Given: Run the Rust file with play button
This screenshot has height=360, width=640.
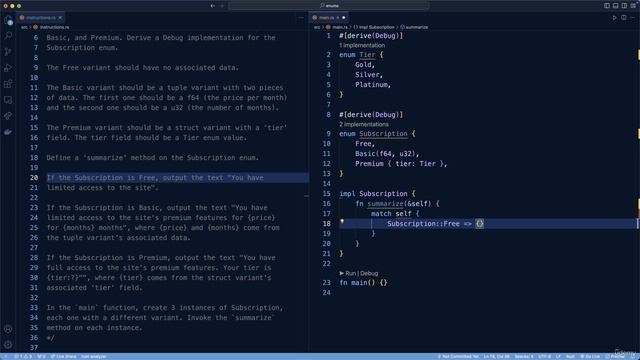Looking at the screenshot, I should click(614, 18).
